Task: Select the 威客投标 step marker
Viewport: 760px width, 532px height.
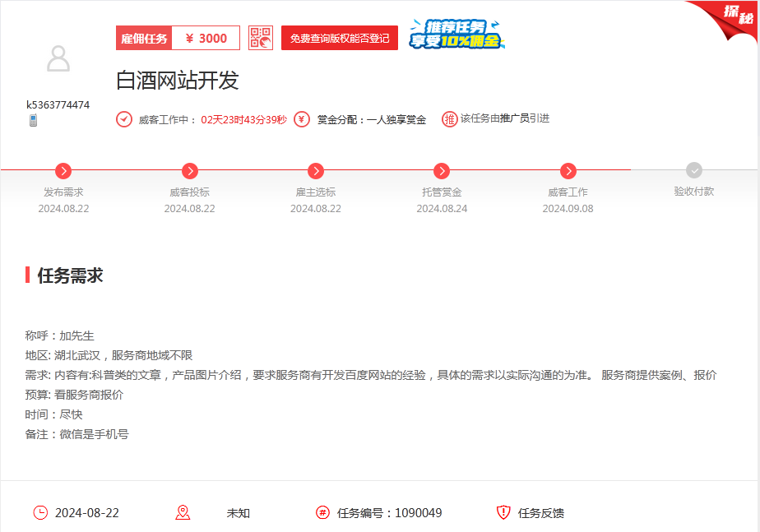Action: pos(190,171)
